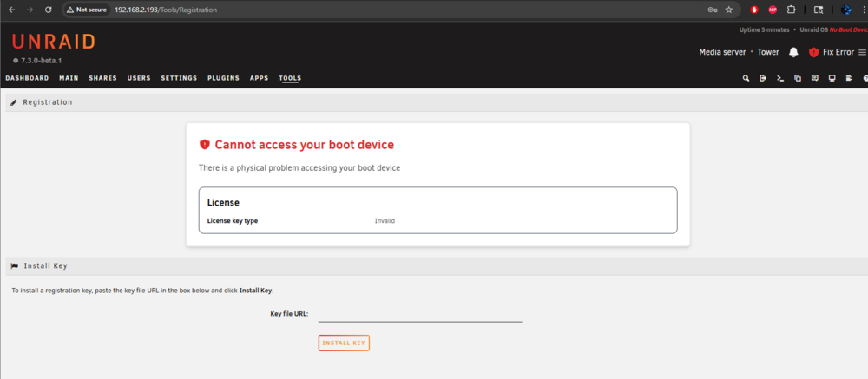
Task: Click the logout icon in Unraid toolbar
Action: pos(763,78)
